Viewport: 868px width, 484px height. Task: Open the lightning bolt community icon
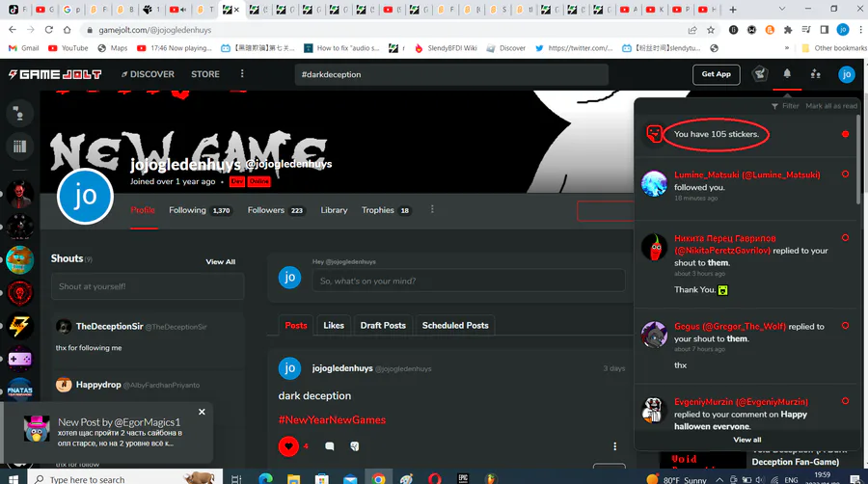point(19,326)
